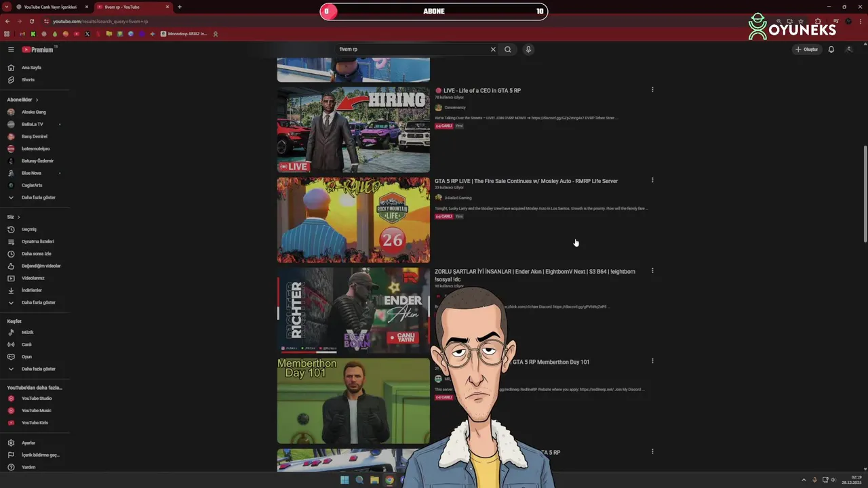
Task: Open Daha sonra izle list
Action: pyautogui.click(x=36, y=253)
